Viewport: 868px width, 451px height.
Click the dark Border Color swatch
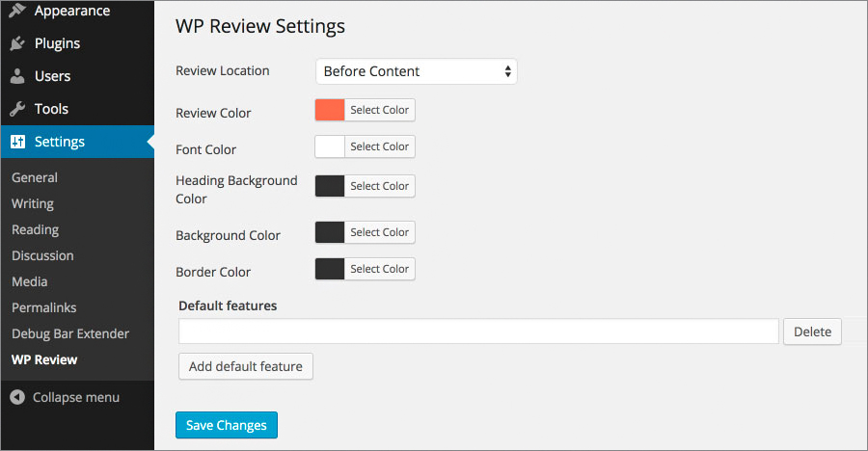330,269
